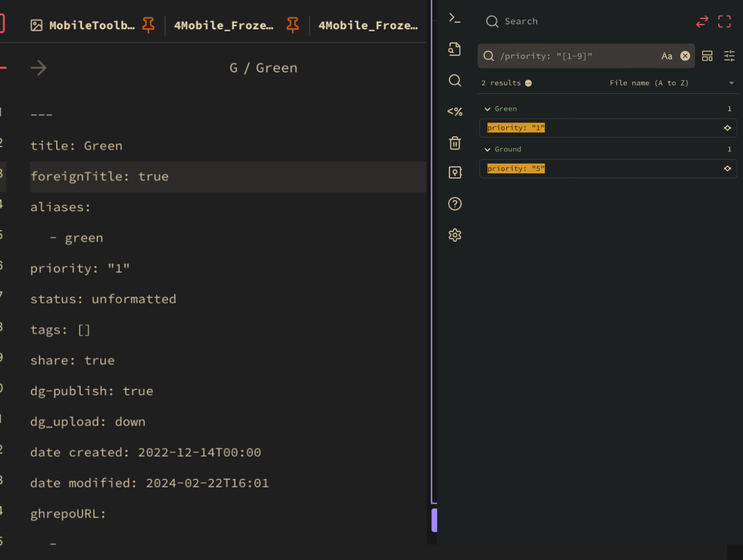Open the Search tab in the sidebar
This screenshot has width=743, height=560.
512,22
